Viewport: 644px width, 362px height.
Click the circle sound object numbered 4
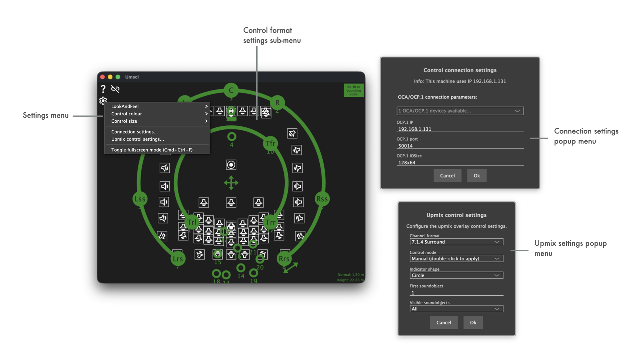tap(232, 137)
